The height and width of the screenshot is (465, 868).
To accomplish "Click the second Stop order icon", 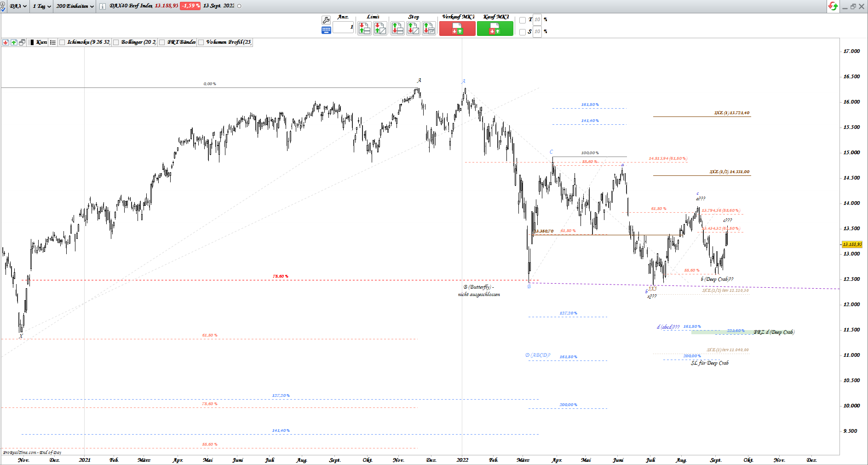I will click(x=413, y=29).
